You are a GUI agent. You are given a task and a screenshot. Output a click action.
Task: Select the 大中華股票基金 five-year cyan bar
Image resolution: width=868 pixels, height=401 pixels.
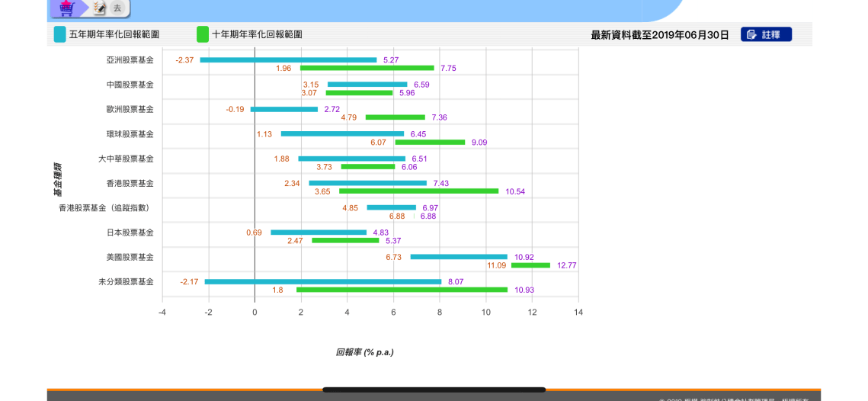351,159
